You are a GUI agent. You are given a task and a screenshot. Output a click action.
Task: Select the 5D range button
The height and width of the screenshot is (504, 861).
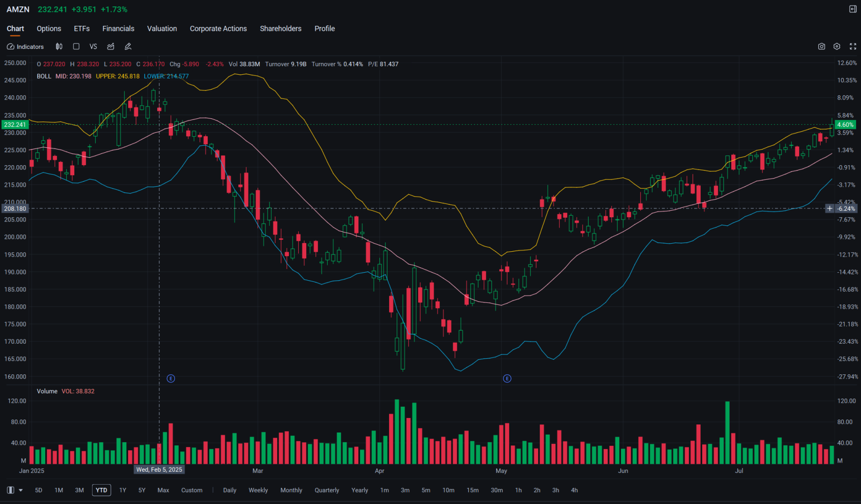(39, 490)
